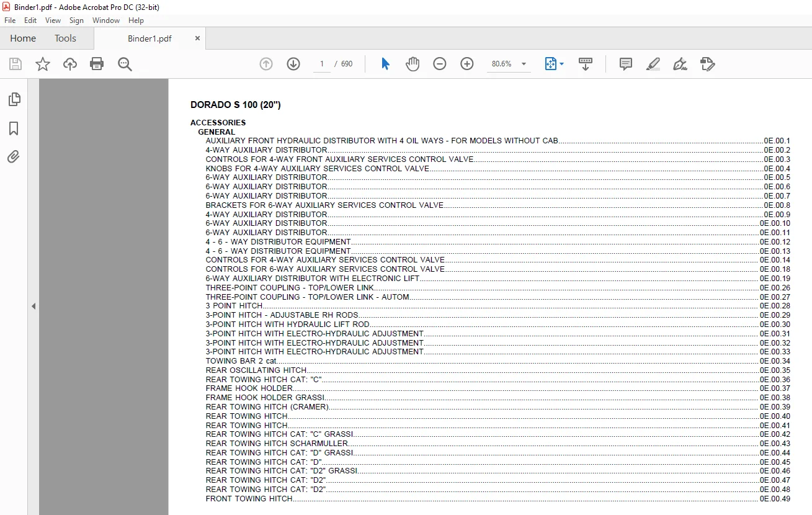
Task: Open the Edit menu
Action: coord(30,20)
